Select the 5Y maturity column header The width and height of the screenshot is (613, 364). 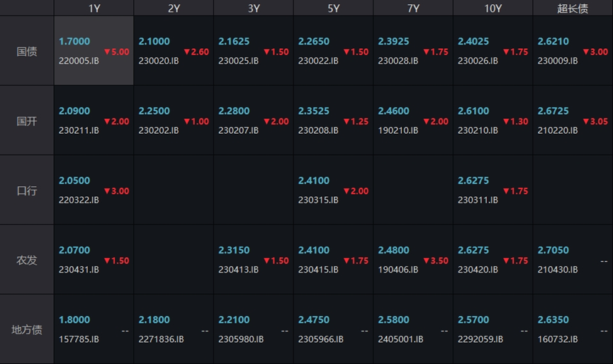coord(333,8)
